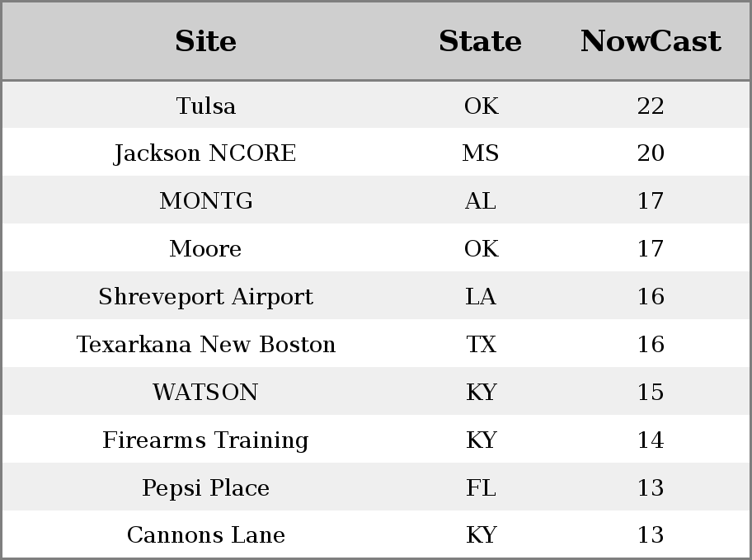The height and width of the screenshot is (560, 752).
Task: Select the Tulsa site cell
Action: click(206, 106)
